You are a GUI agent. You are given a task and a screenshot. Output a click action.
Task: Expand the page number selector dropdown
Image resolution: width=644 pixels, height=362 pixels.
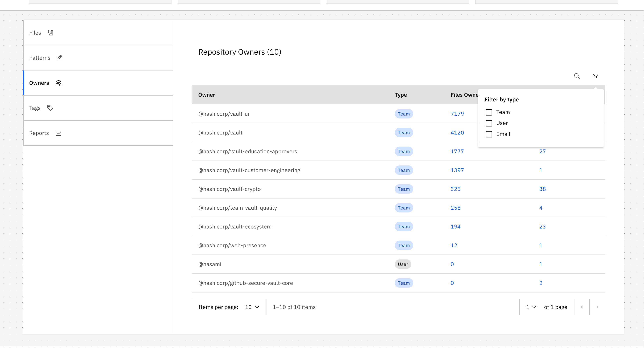pos(531,307)
